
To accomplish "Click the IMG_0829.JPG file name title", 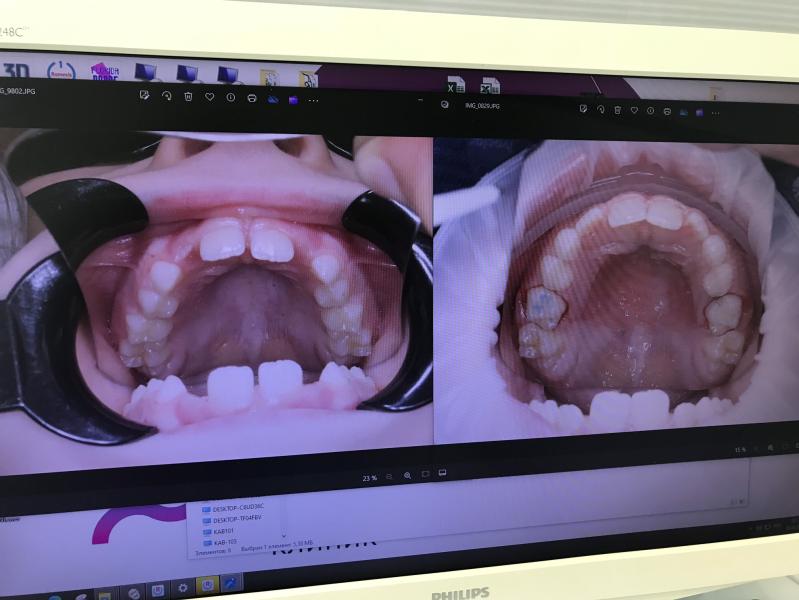I will coord(482,106).
